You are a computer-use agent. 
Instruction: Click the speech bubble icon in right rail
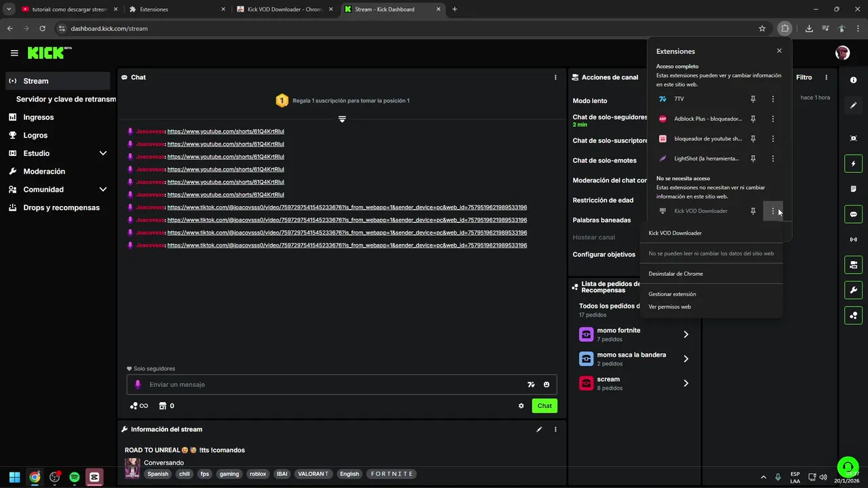(853, 214)
